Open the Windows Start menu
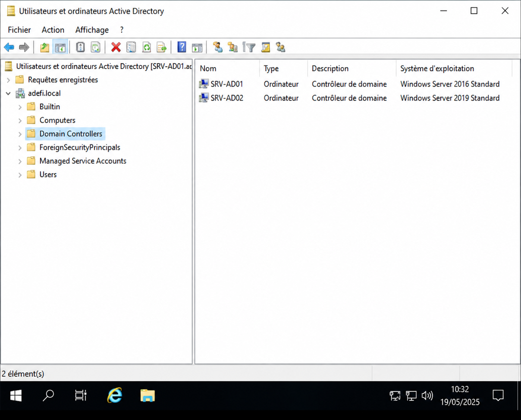Screen dimensions: 521x420 pyautogui.click(x=16, y=395)
